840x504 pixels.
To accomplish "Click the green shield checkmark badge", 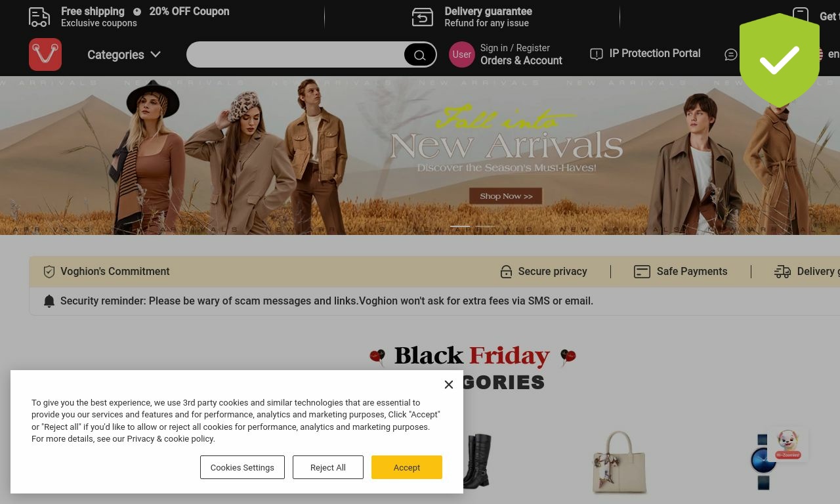I will [780, 60].
